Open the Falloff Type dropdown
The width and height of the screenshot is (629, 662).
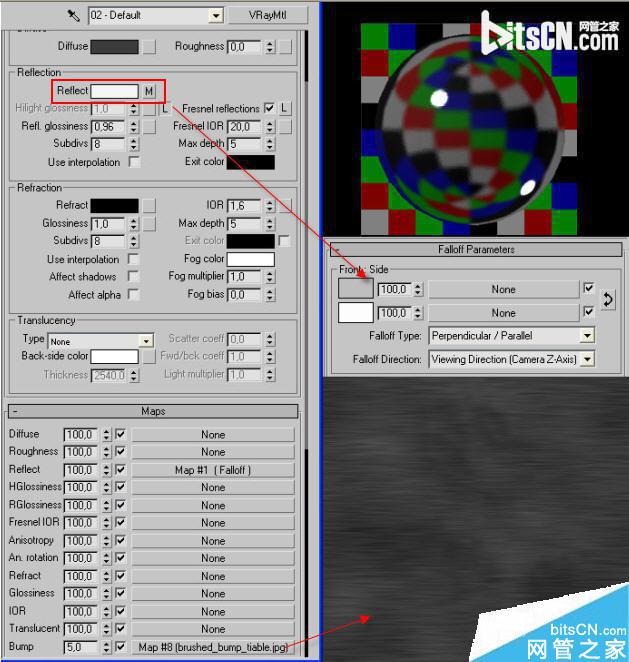point(587,336)
